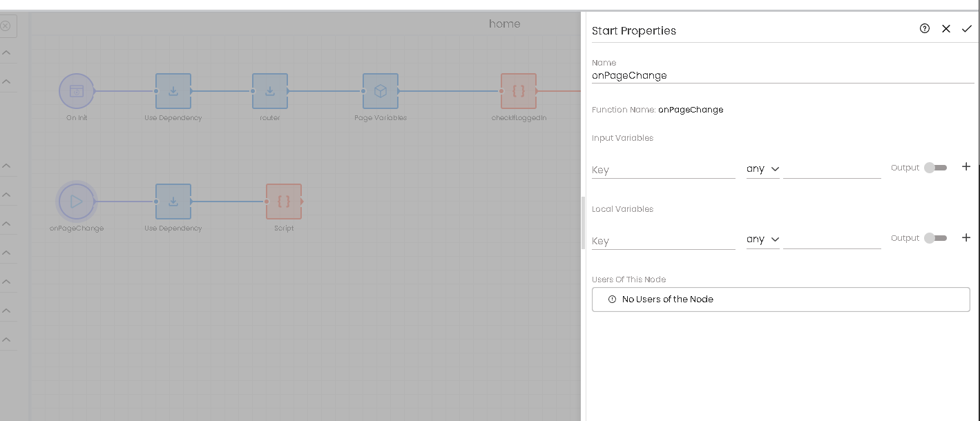Screen dimensions: 980x421
Task: Select the onPageChange start node
Action: pyautogui.click(x=77, y=202)
